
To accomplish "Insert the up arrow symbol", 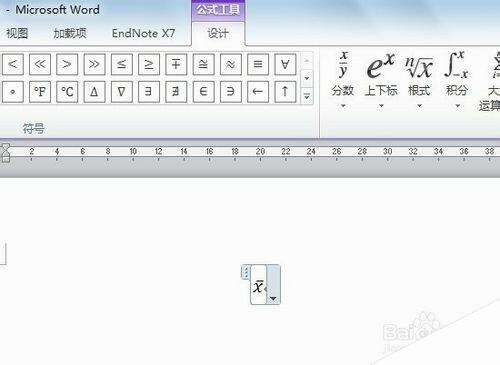I will click(x=285, y=91).
